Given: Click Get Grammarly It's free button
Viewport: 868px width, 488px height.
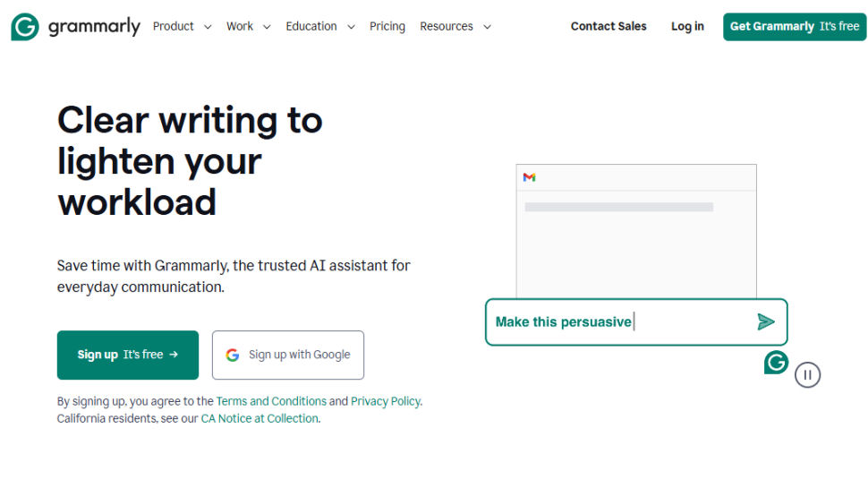Looking at the screenshot, I should [x=794, y=27].
